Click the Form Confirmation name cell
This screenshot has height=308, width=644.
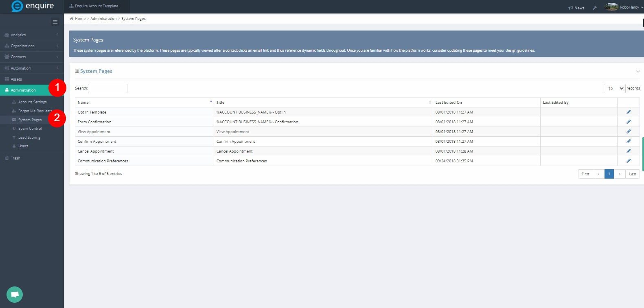tap(145, 122)
